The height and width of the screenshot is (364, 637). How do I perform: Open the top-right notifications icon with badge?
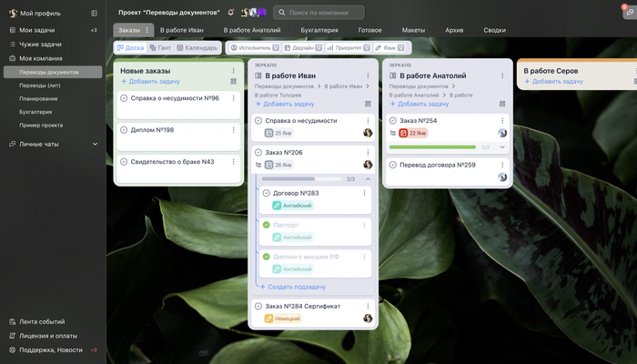[627, 13]
